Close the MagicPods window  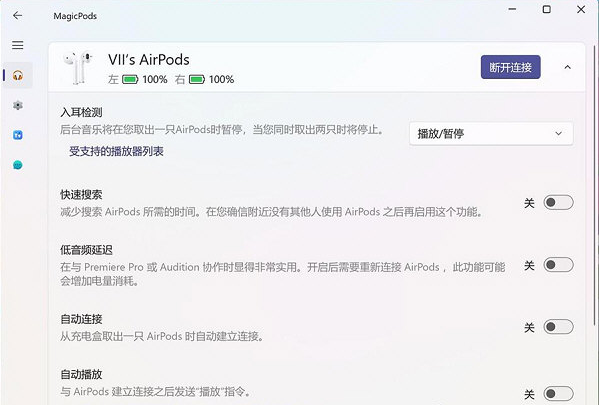[x=581, y=9]
